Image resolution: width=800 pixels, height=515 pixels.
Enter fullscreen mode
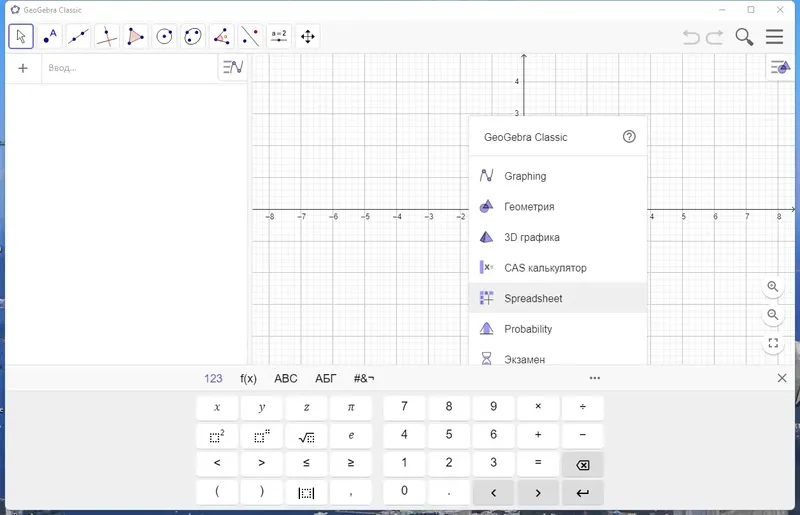coord(773,343)
